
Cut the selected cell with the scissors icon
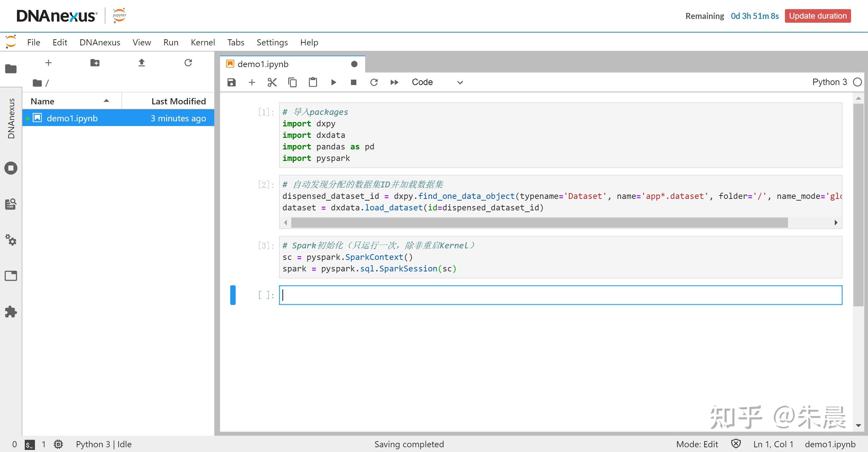click(272, 82)
